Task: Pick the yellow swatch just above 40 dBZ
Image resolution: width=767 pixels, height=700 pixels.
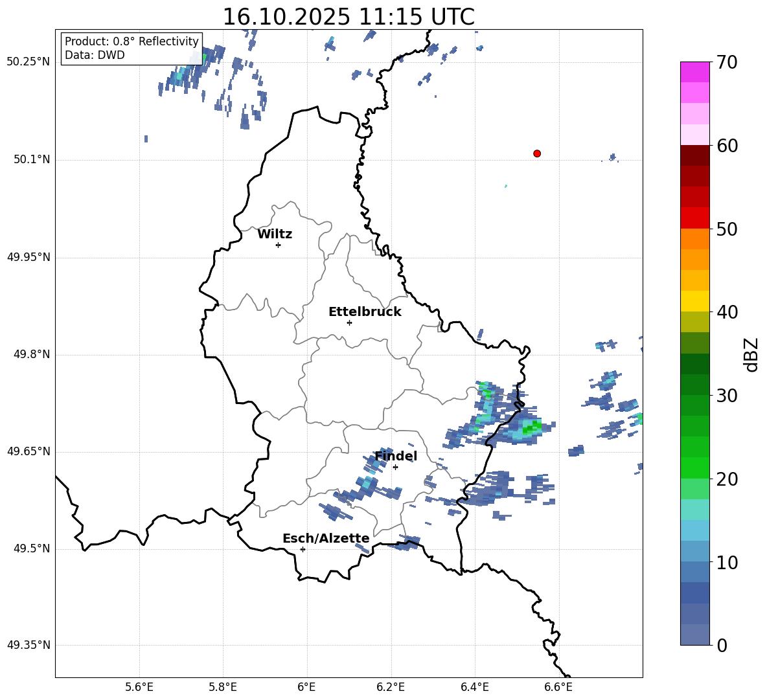Action: click(695, 301)
